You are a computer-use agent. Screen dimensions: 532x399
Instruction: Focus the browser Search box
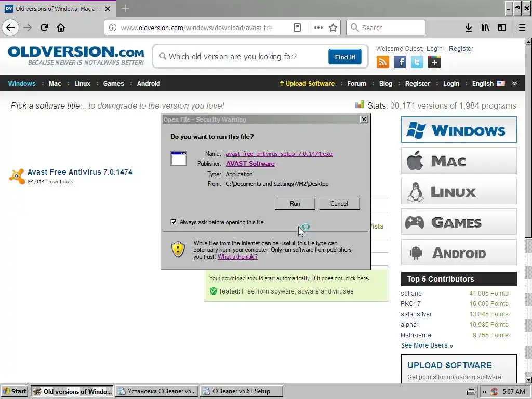tap(385, 28)
